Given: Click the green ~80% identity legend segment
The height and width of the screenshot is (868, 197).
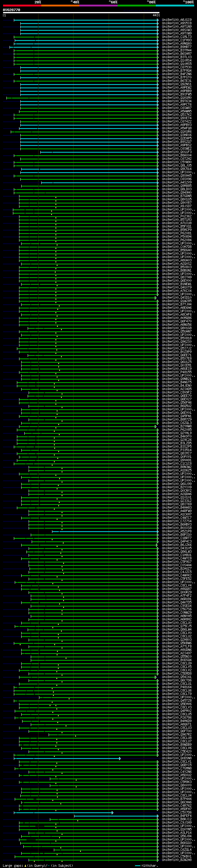Looking at the screenshot, I should 137,6.
